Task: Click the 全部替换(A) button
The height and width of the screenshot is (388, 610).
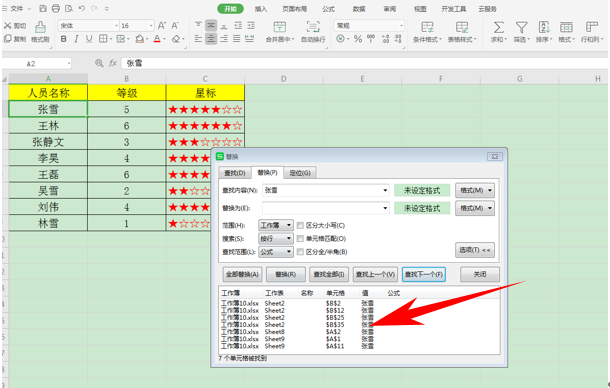Action: pos(242,274)
